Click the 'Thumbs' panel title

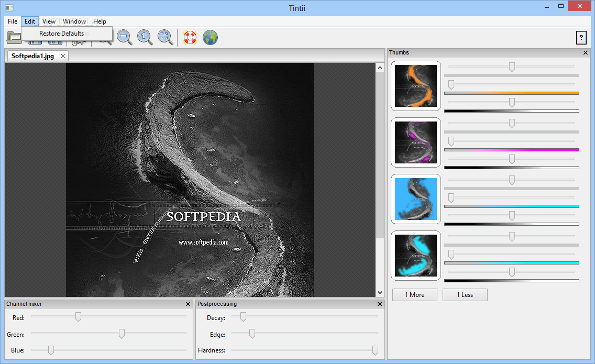[x=399, y=53]
